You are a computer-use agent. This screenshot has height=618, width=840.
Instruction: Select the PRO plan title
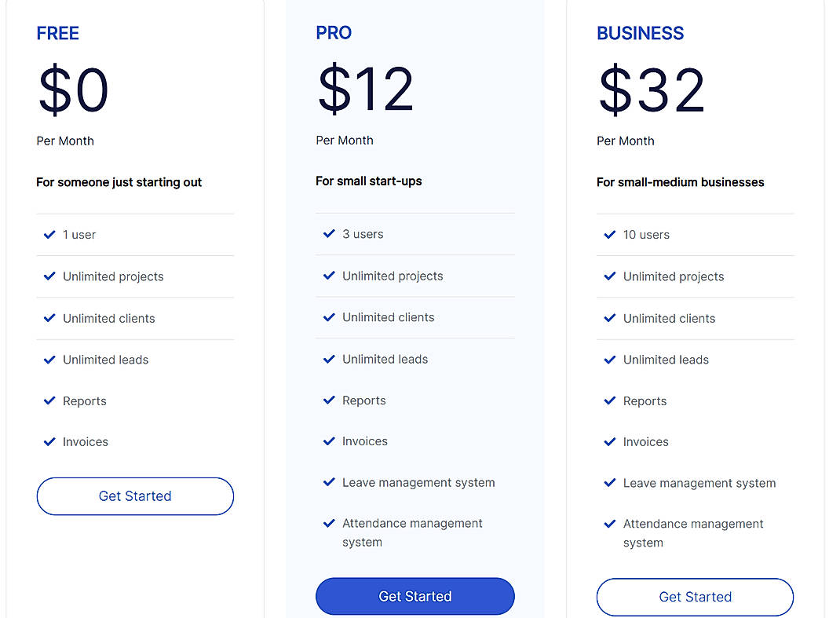tap(333, 33)
